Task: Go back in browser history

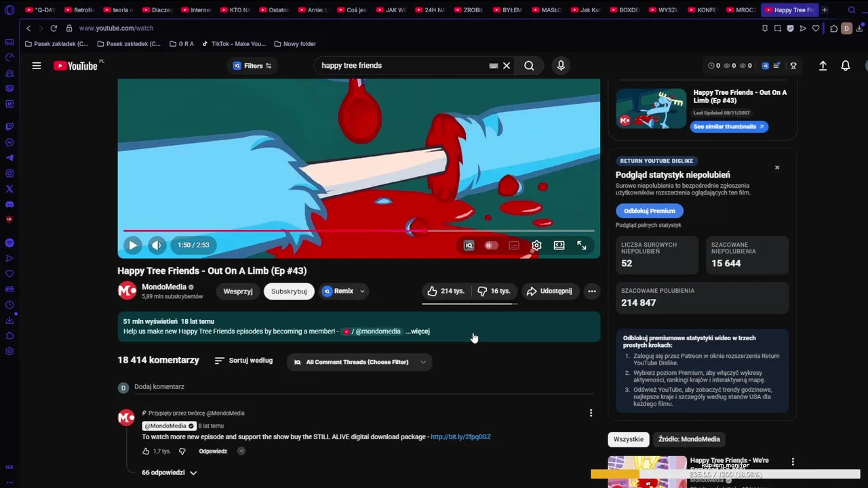Action: (28, 28)
